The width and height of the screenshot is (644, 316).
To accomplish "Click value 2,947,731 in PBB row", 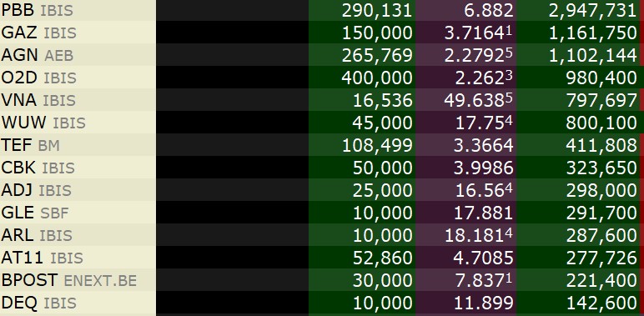I will coord(592,11).
